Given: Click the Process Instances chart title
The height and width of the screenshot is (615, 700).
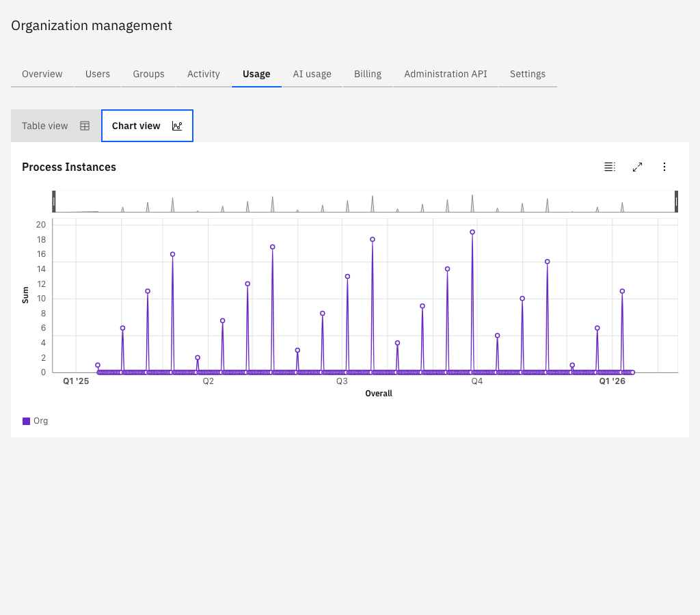Looking at the screenshot, I should coord(69,167).
